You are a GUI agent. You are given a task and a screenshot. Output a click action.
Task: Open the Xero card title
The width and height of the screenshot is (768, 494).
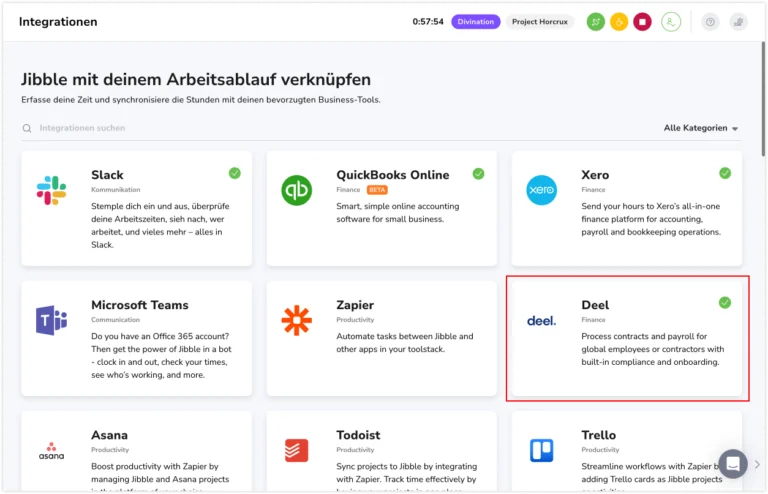click(x=595, y=175)
